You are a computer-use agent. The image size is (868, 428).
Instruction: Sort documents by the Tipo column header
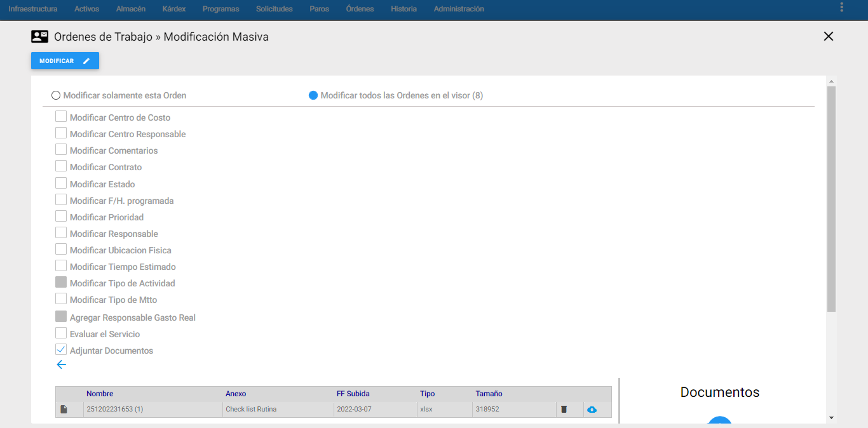(x=428, y=394)
